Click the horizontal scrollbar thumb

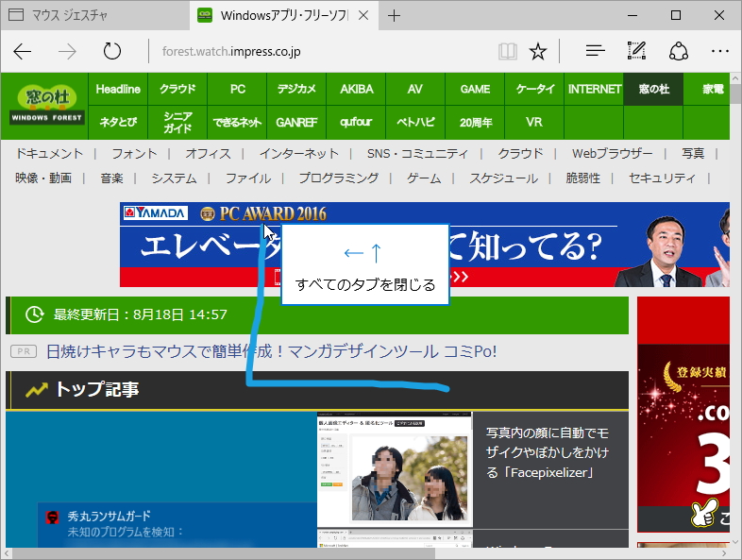[223, 553]
